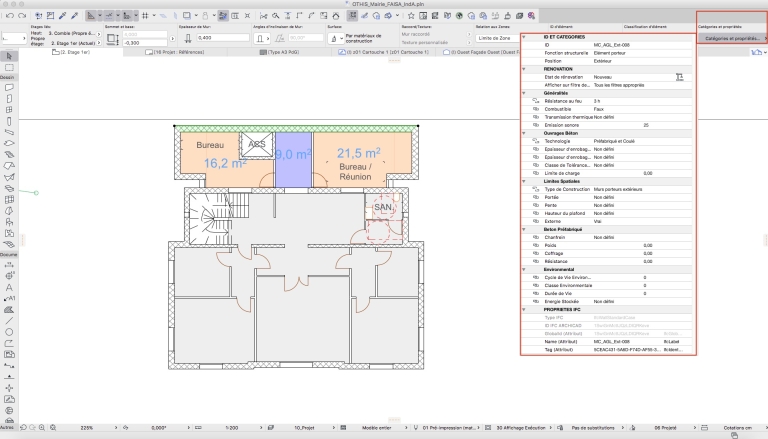
Task: Collapse the RENOVATION section
Action: (524, 69)
